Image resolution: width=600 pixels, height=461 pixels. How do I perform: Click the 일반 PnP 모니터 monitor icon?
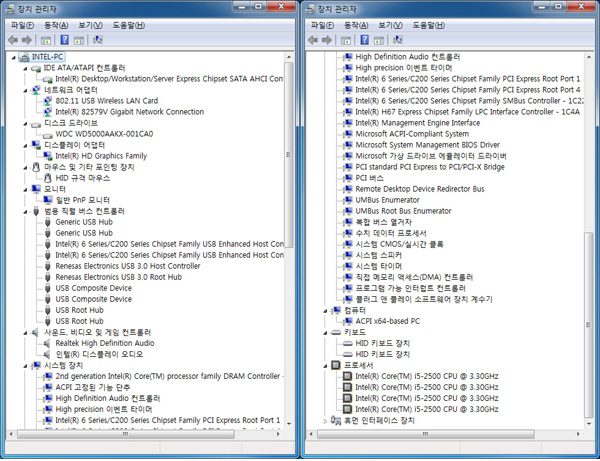(47, 200)
